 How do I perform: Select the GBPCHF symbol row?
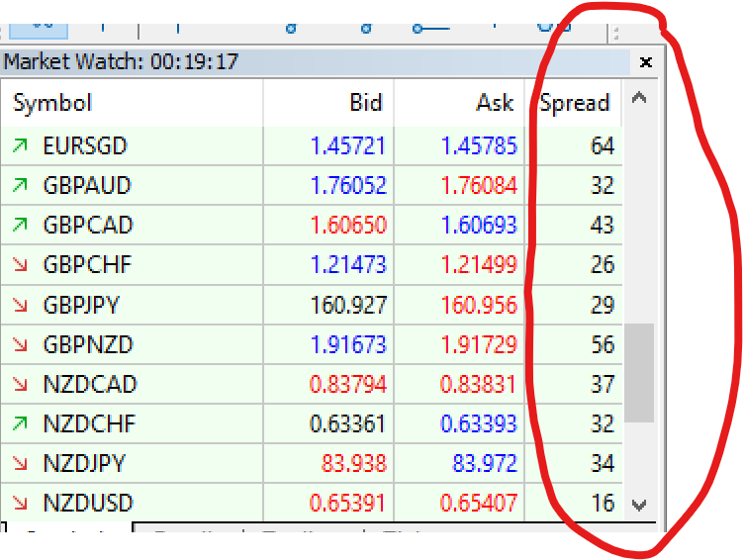312,265
